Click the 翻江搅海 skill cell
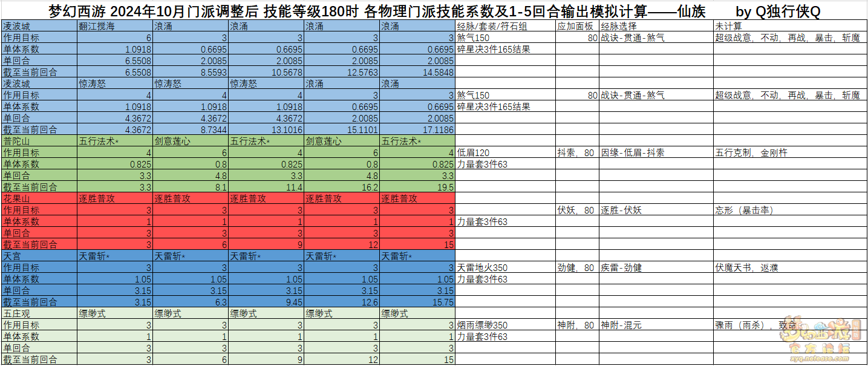Screen dimensions: 868x366 point(114,27)
